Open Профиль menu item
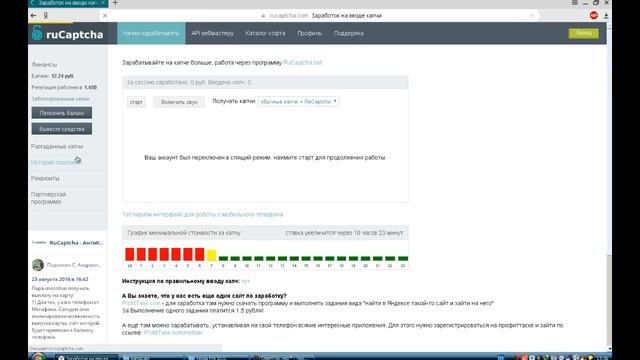The image size is (640, 360). tap(309, 33)
